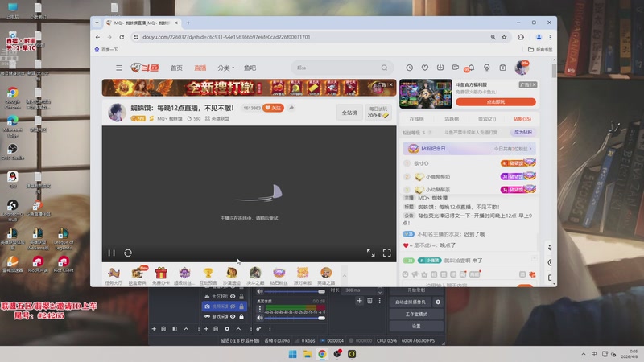This screenshot has height=362, width=644.
Task: Select 直播 in Douyu navigation
Action: 200,68
